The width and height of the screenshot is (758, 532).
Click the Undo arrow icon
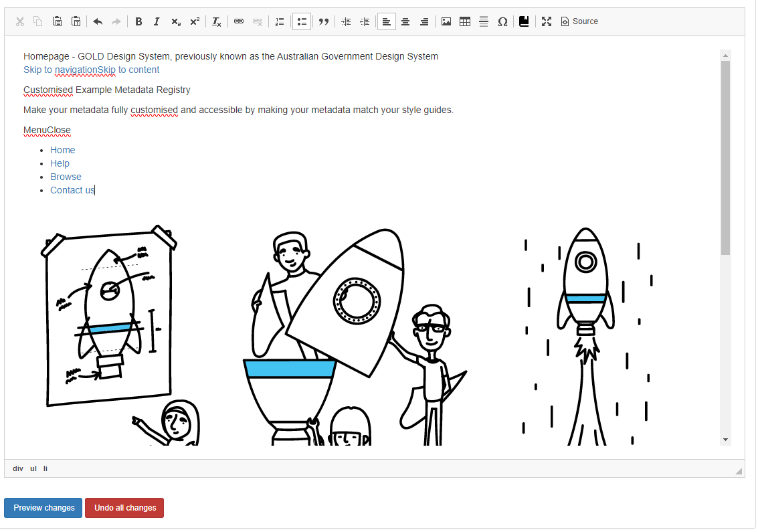coord(98,21)
